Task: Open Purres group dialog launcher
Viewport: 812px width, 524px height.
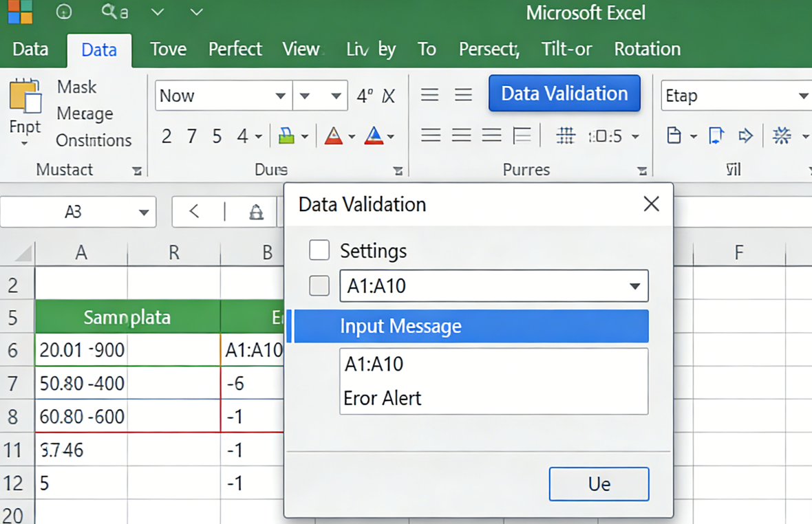Action: 642,171
